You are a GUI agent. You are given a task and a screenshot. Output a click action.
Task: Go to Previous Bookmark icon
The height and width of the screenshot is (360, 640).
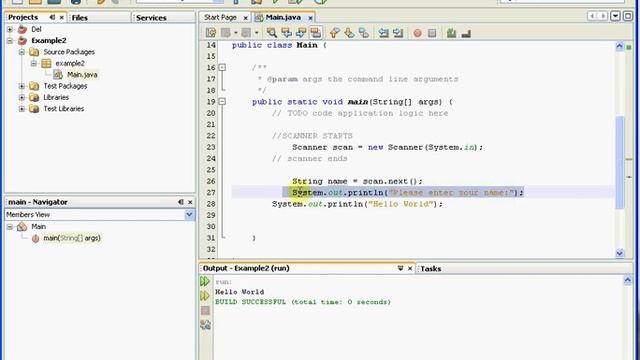(335, 33)
